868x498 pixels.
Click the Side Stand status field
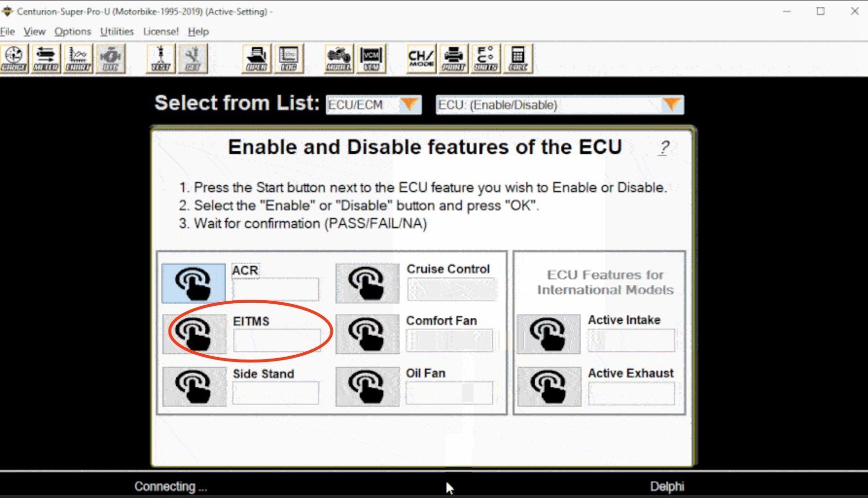[276, 393]
